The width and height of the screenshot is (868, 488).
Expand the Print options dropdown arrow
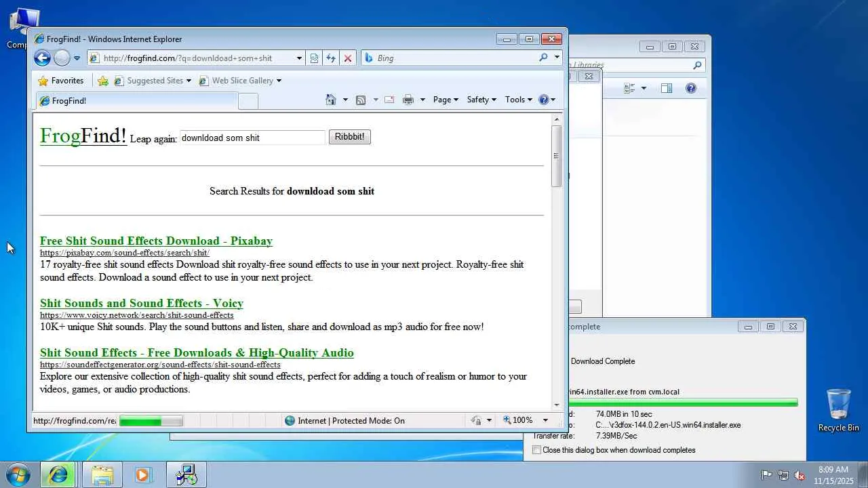click(422, 100)
